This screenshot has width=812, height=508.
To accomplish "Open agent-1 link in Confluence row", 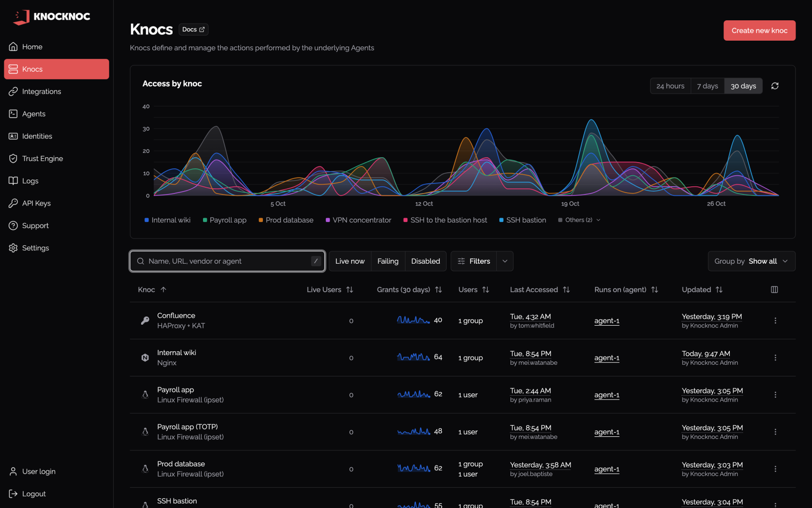I will pyautogui.click(x=607, y=321).
